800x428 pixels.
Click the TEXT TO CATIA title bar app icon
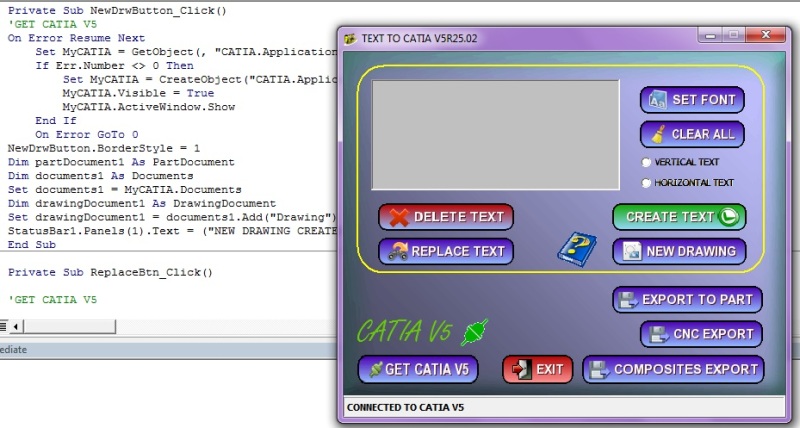pos(350,39)
